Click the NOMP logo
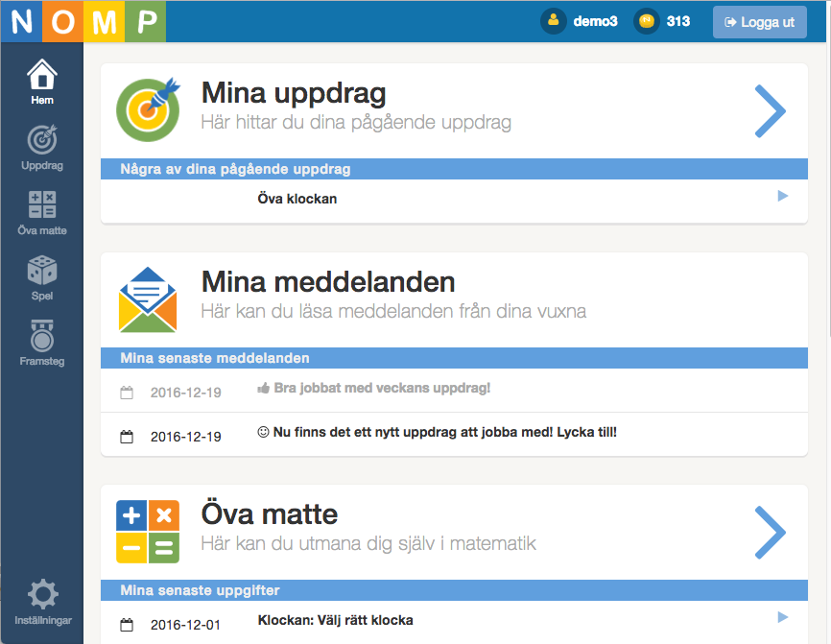 click(x=83, y=21)
